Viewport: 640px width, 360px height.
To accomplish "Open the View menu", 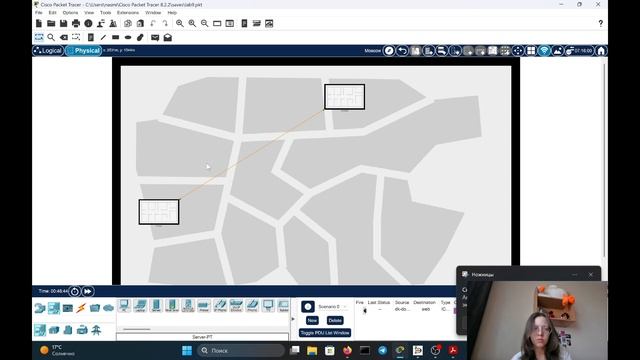I will [89, 13].
